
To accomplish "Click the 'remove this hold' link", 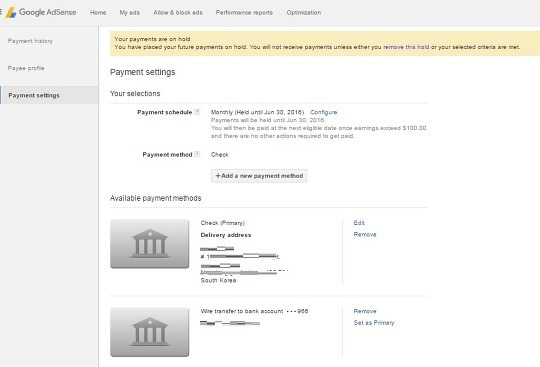I will click(x=406, y=47).
